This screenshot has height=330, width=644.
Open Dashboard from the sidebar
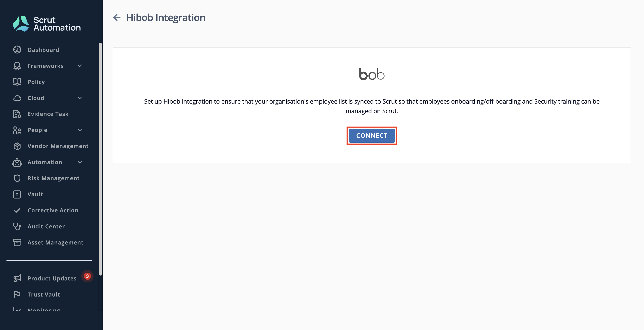pos(43,50)
